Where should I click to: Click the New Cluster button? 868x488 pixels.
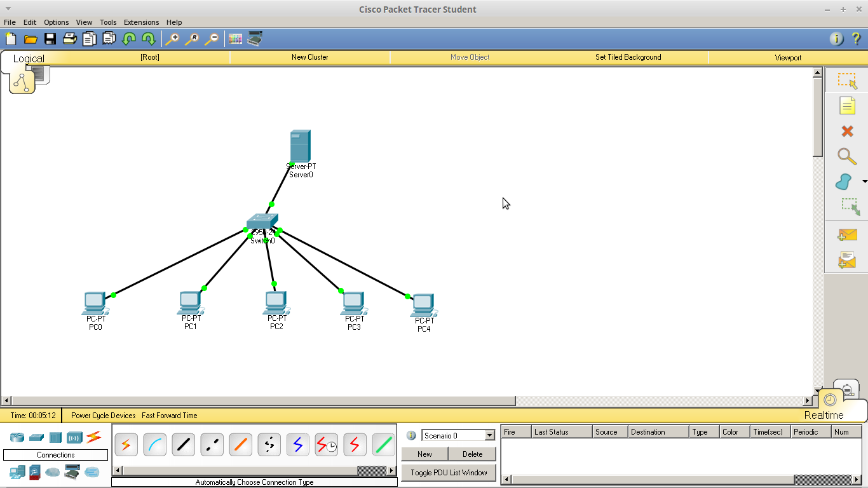310,57
